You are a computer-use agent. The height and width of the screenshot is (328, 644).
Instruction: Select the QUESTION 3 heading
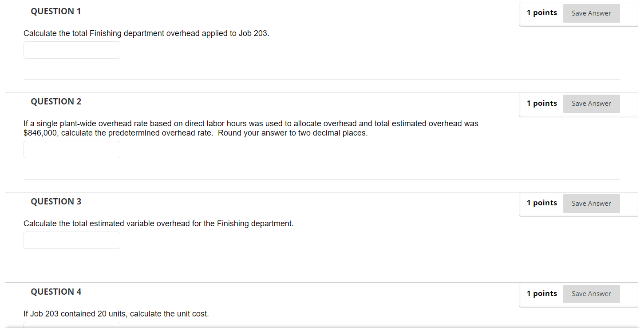click(56, 201)
